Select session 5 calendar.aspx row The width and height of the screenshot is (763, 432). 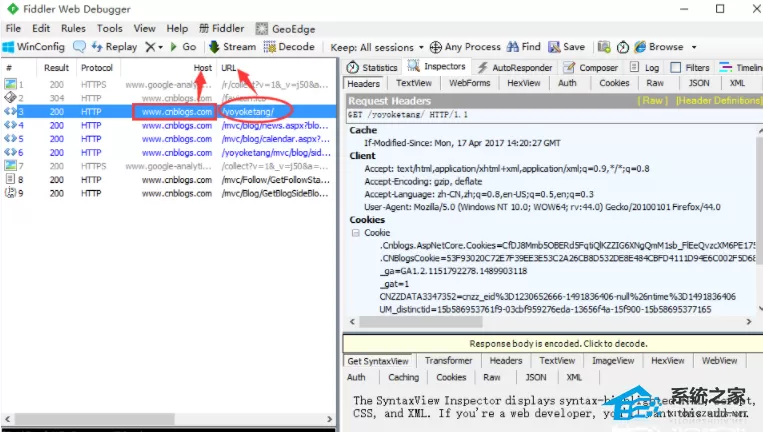(x=168, y=139)
